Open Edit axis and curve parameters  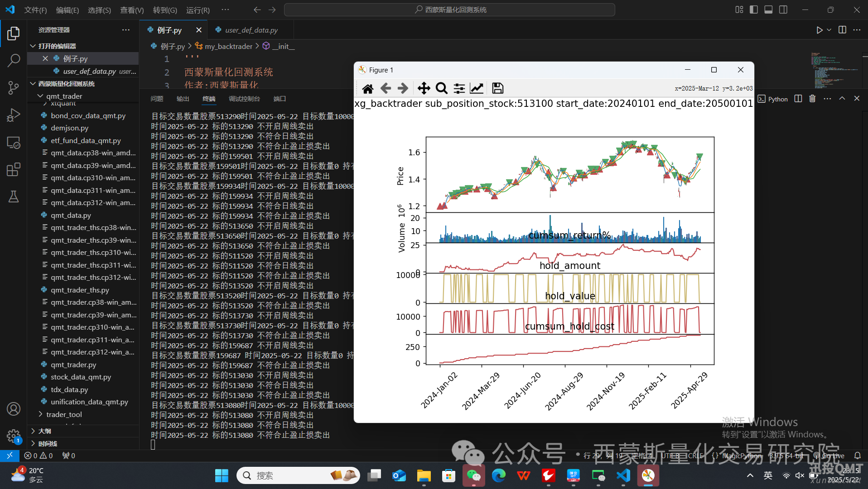pos(477,88)
